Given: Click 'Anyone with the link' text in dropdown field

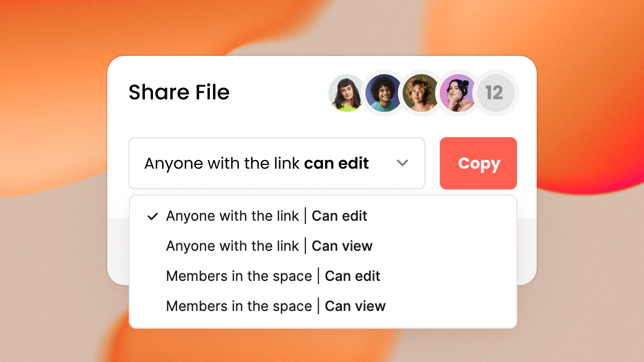Looking at the screenshot, I should (222, 163).
